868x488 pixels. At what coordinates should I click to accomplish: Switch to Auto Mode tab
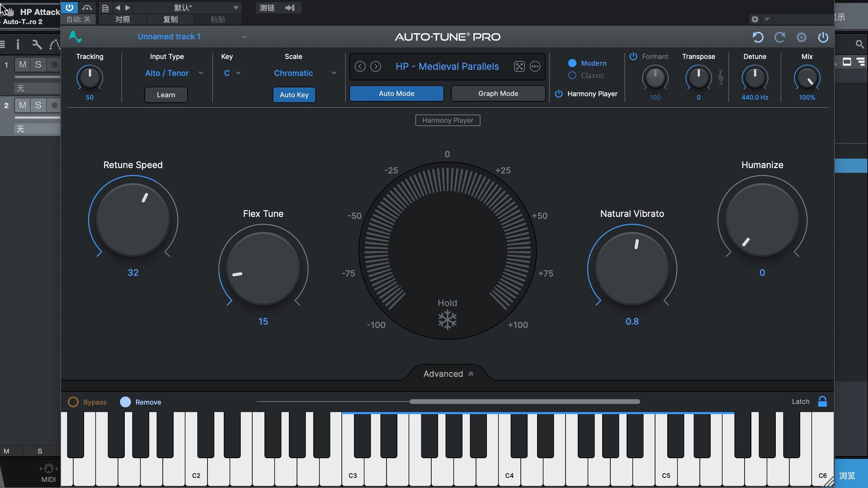396,94
